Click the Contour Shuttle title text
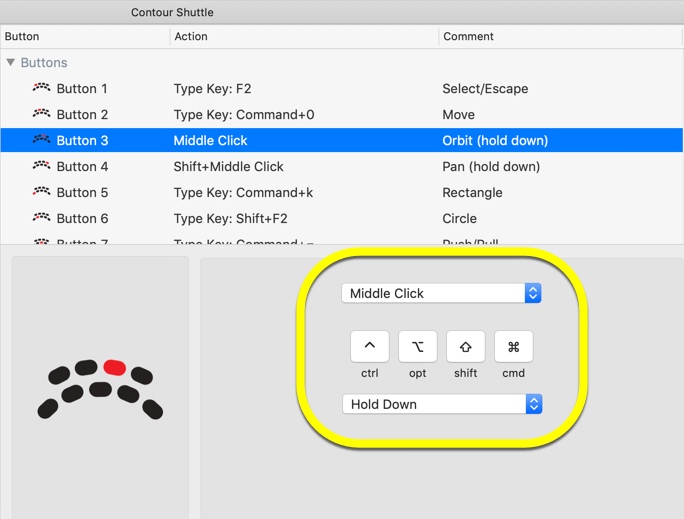Image resolution: width=684 pixels, height=519 pixels. 172,12
